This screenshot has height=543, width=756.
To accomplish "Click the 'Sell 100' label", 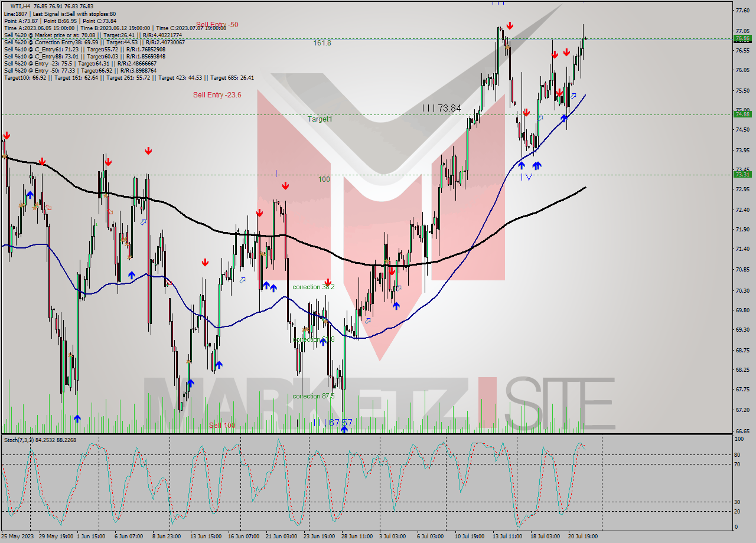I will (x=222, y=425).
